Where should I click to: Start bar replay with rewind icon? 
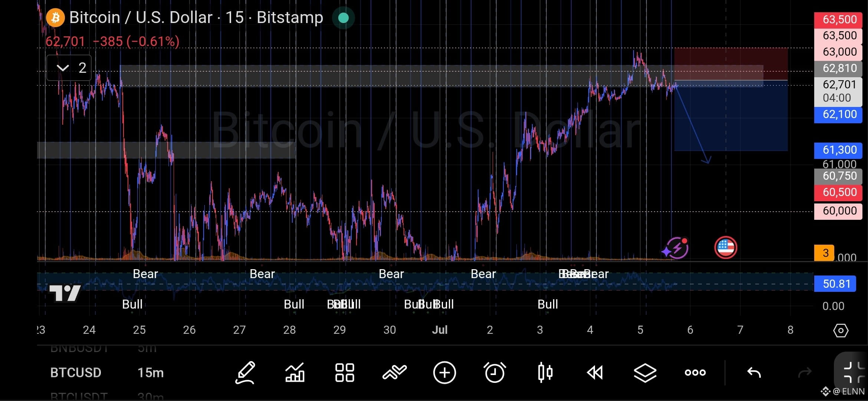595,372
